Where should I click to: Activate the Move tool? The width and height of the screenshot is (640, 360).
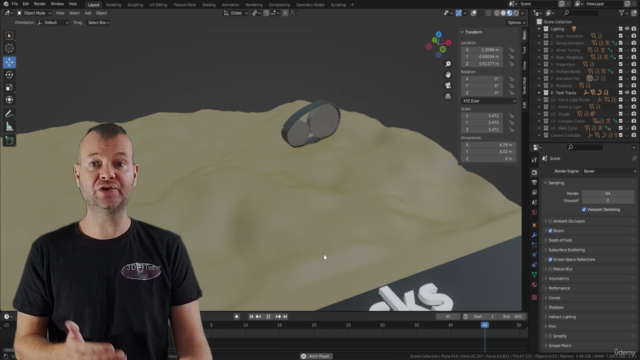point(9,62)
